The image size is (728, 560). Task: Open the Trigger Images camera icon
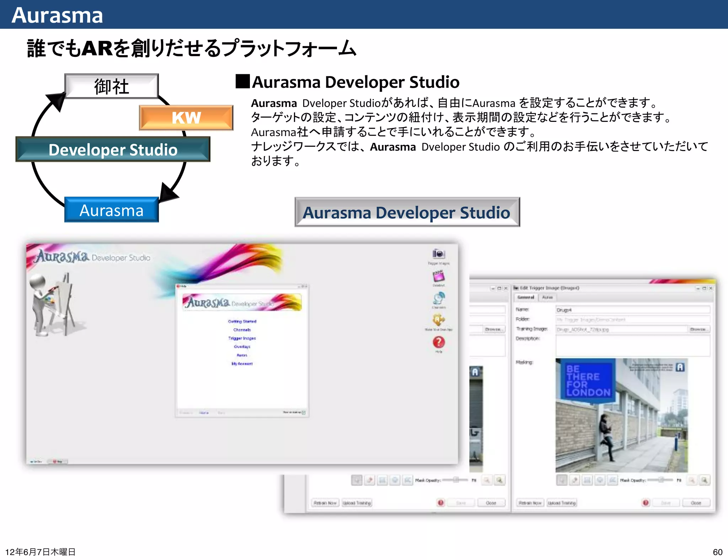(439, 254)
